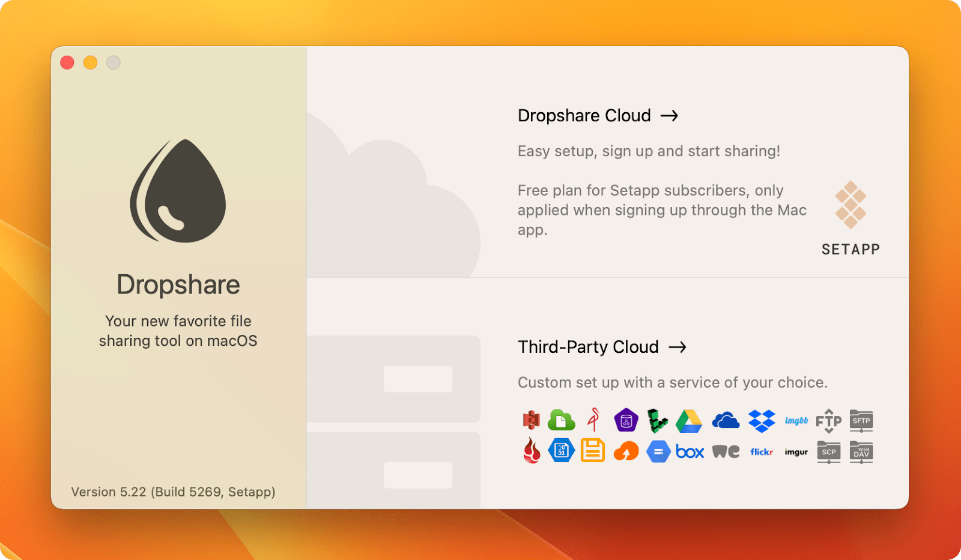Viewport: 961px width, 560px height.
Task: Open Third-Party Cloud custom setup
Action: click(680, 347)
